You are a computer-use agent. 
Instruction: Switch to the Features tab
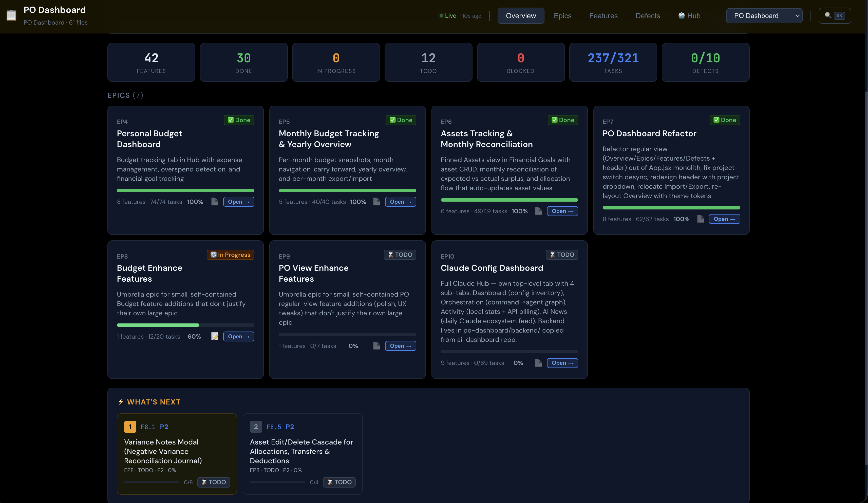603,15
